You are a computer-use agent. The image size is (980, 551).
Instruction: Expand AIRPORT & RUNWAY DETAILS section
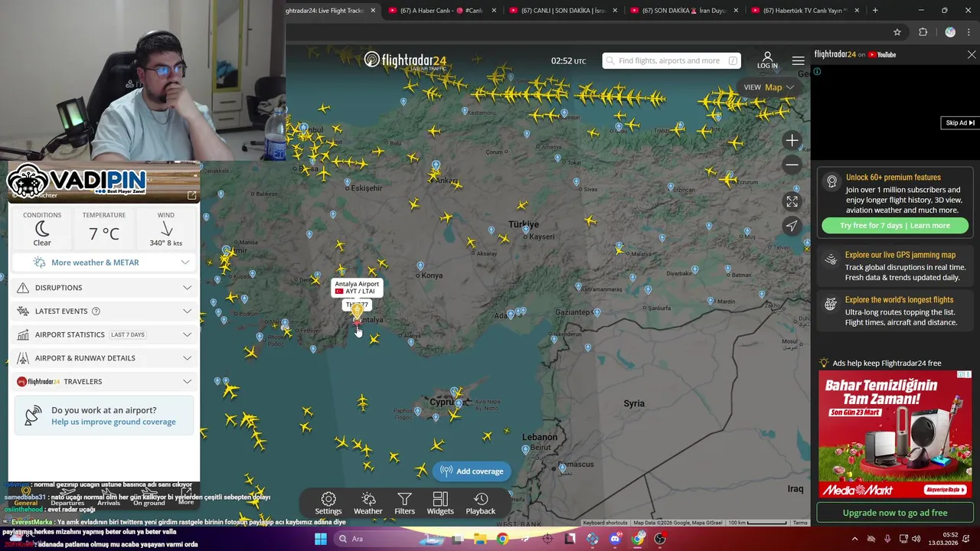point(104,358)
